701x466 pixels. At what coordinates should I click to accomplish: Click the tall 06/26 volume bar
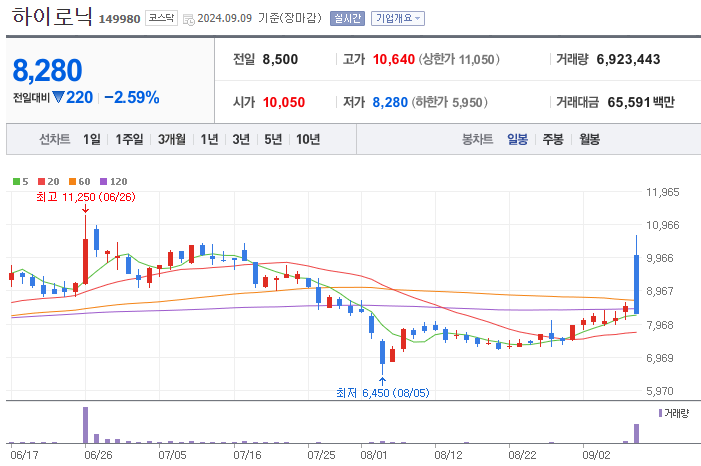coord(85,425)
